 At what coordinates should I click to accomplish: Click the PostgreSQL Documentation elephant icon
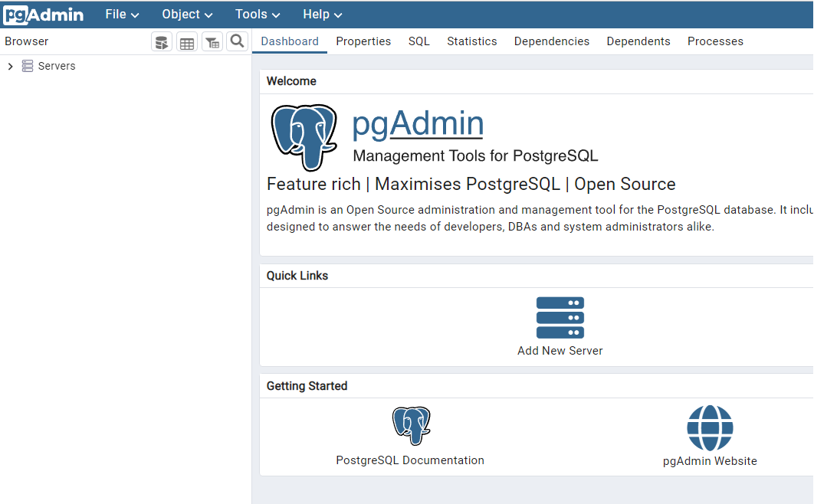pos(411,426)
